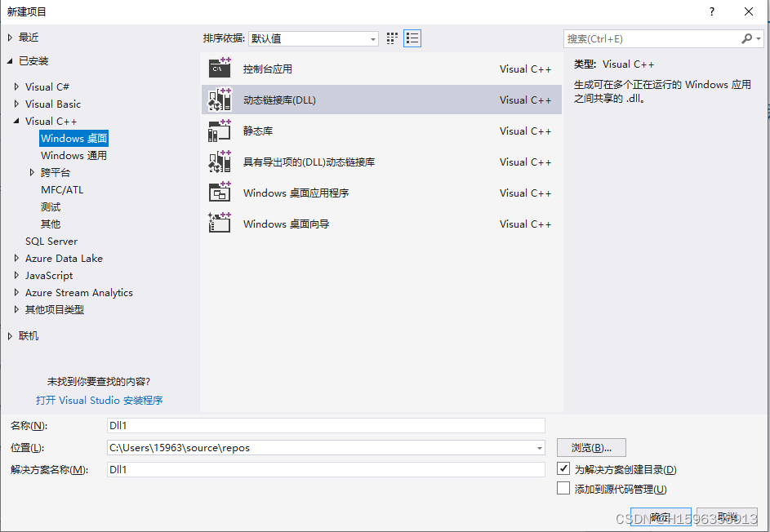Click the help question mark icon
770x532 pixels.
pos(711,11)
